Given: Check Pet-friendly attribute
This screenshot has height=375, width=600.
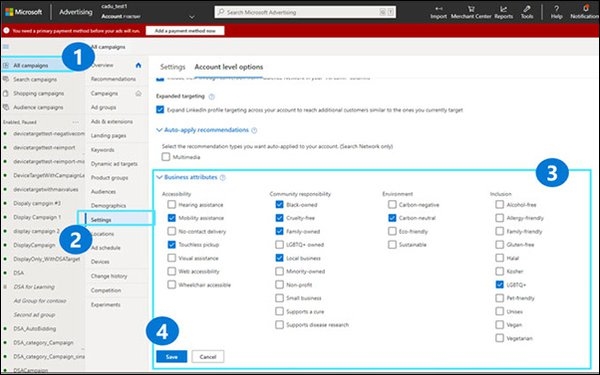Looking at the screenshot, I should (x=499, y=298).
